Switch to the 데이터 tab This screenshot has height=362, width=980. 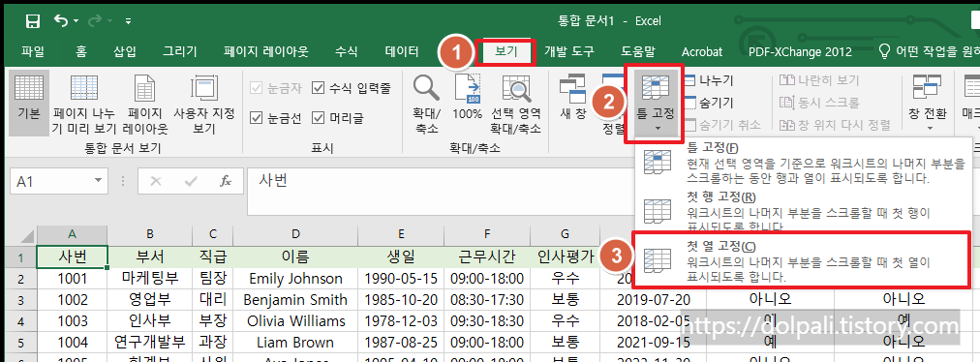pos(402,52)
